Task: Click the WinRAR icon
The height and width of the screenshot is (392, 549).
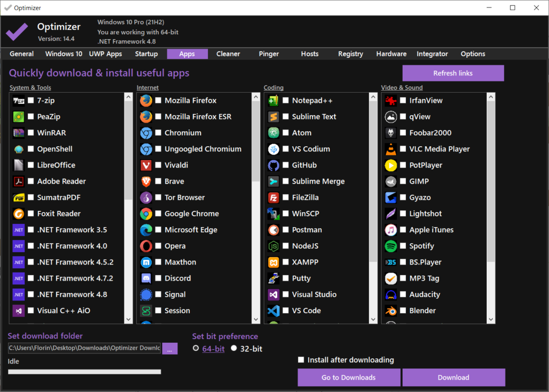Action: (19, 133)
